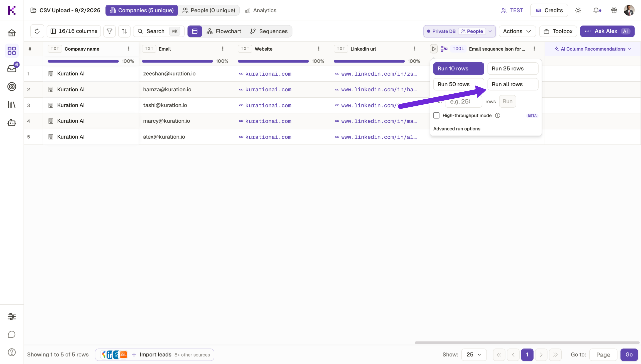Image resolution: width=641 pixels, height=364 pixels.
Task: Click the play icon on Email sequence column
Action: (434, 49)
